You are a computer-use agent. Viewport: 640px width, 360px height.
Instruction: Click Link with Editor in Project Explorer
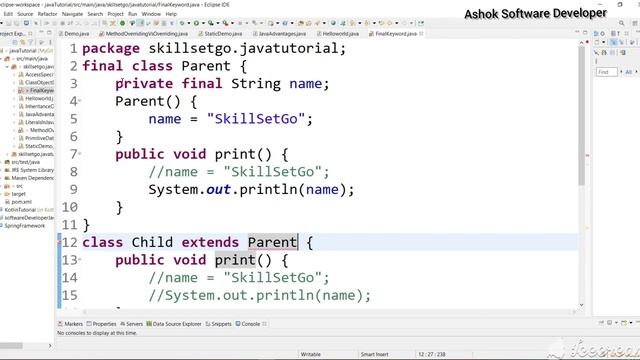click(x=23, y=42)
